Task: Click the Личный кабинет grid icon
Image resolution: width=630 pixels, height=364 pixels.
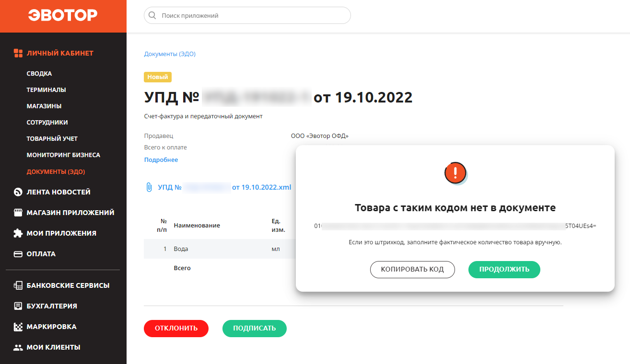Action: pyautogui.click(x=18, y=53)
